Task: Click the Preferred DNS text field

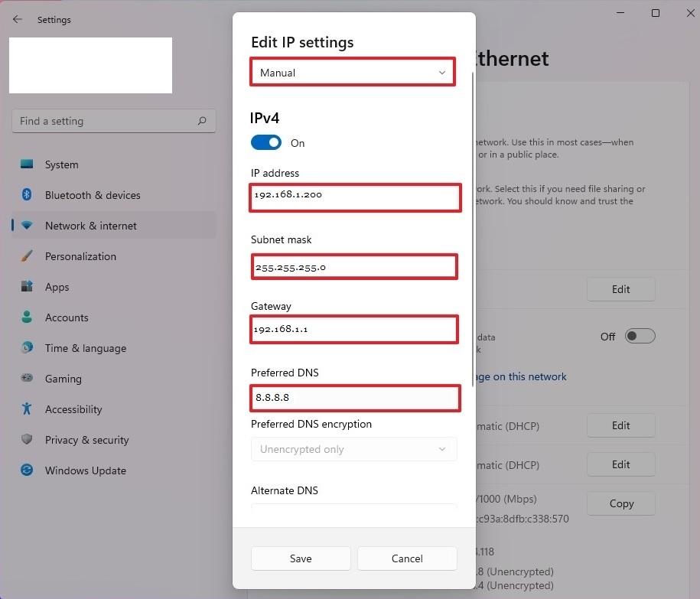Action: click(356, 398)
